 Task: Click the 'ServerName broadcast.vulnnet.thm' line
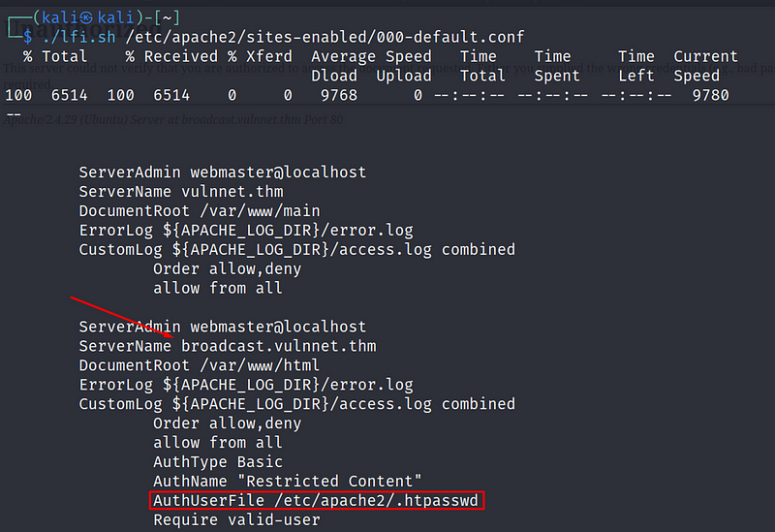pyautogui.click(x=228, y=346)
